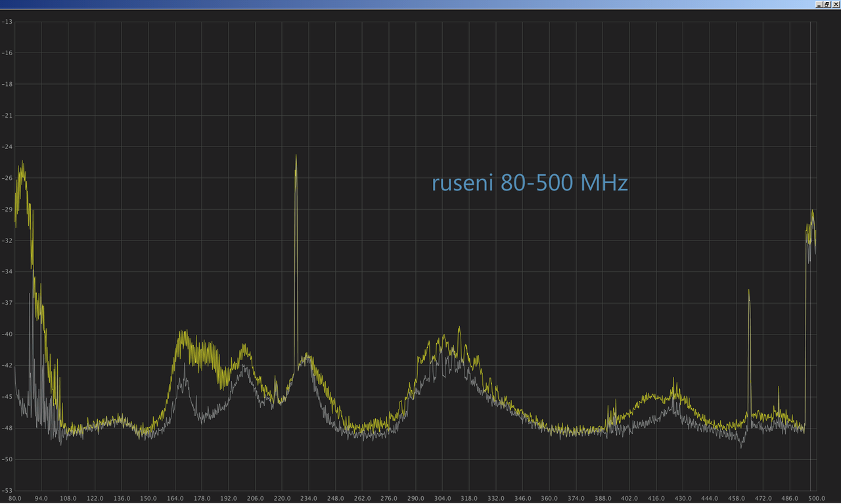
Task: Click the -13 level axis label
Action: 7,22
